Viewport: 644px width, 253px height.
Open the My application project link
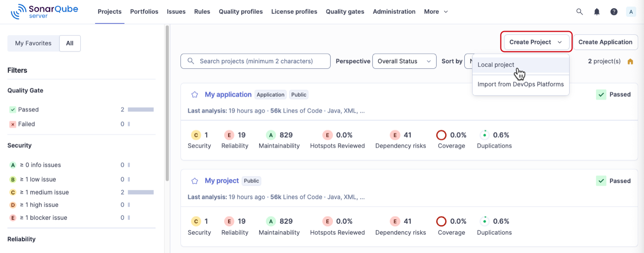click(228, 94)
